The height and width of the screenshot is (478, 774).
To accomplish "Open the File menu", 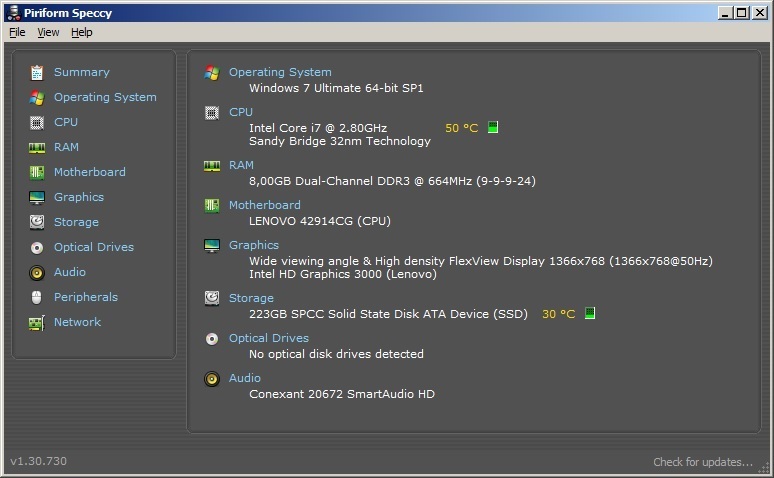I will 17,32.
